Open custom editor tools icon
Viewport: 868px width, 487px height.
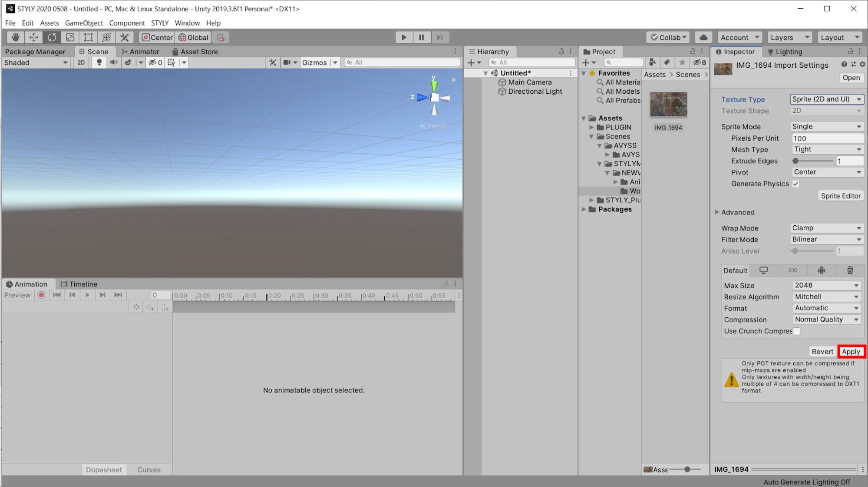pos(125,37)
